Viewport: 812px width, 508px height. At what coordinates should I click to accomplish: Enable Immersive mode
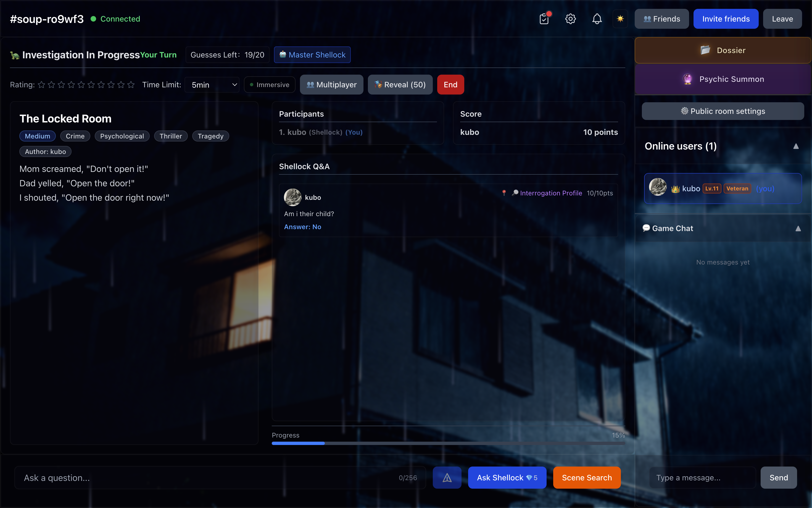pos(269,84)
